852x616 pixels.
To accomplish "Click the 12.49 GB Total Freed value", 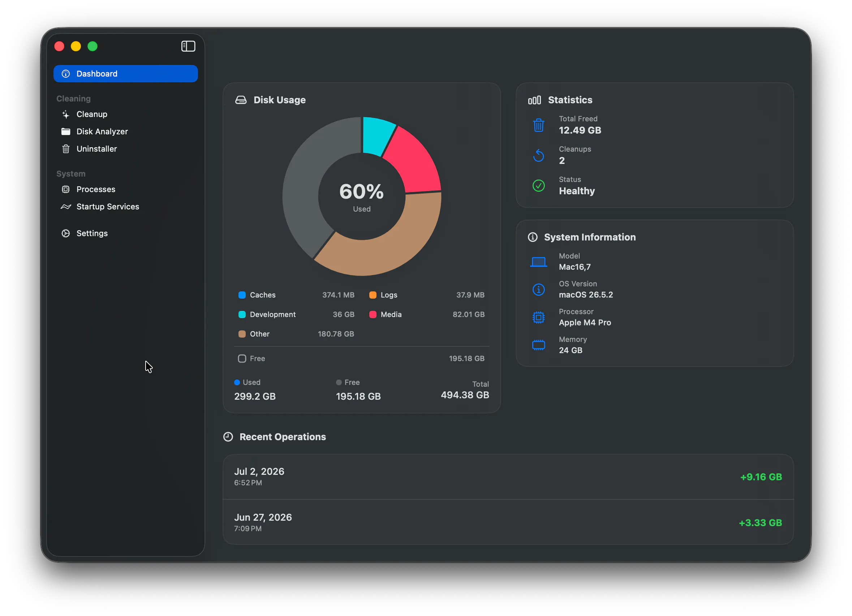I will pos(580,130).
